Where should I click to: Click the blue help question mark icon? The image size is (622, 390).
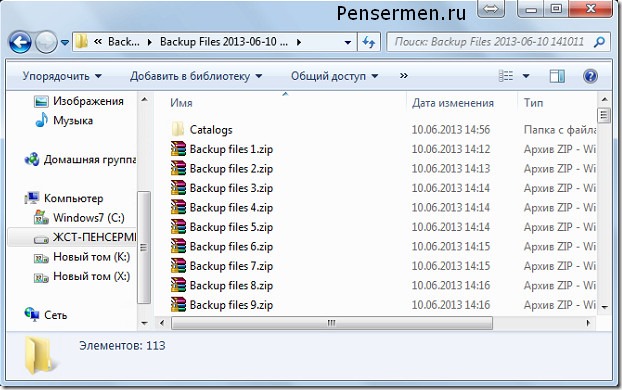coord(590,76)
